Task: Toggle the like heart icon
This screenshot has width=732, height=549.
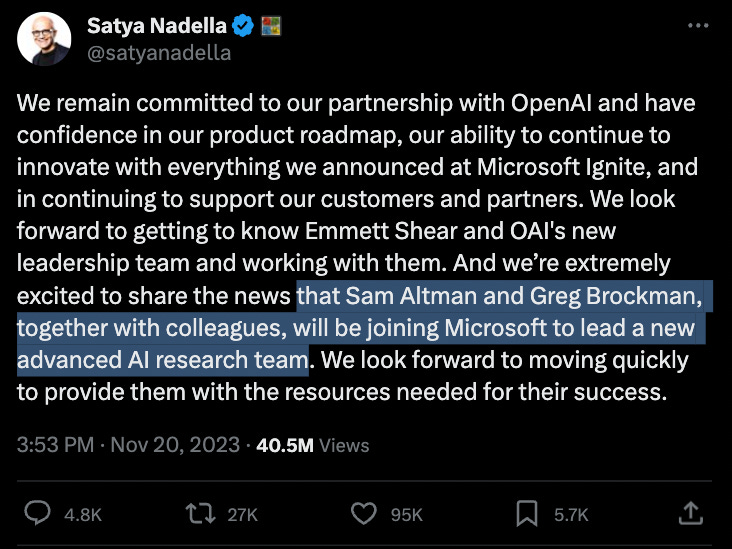Action: (x=365, y=514)
